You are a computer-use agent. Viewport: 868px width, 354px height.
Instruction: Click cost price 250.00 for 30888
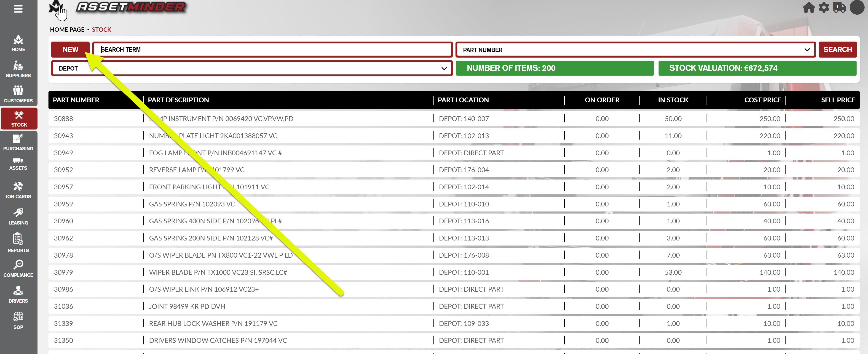point(770,119)
